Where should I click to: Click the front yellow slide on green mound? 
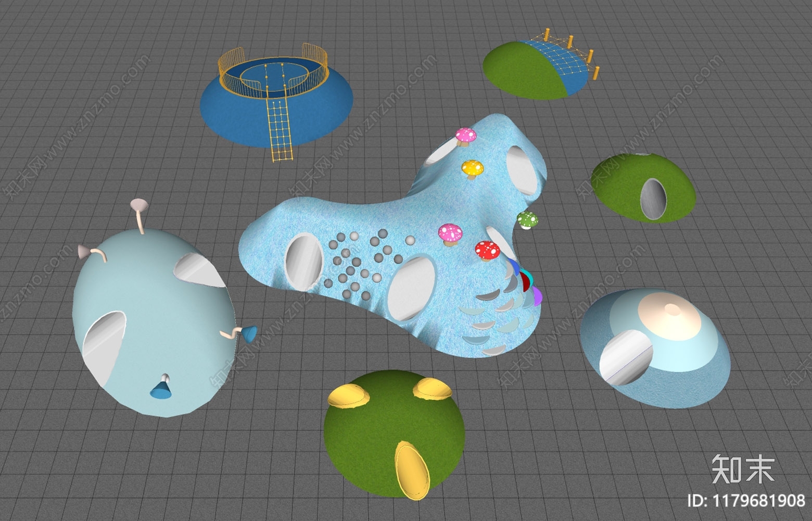412,470
